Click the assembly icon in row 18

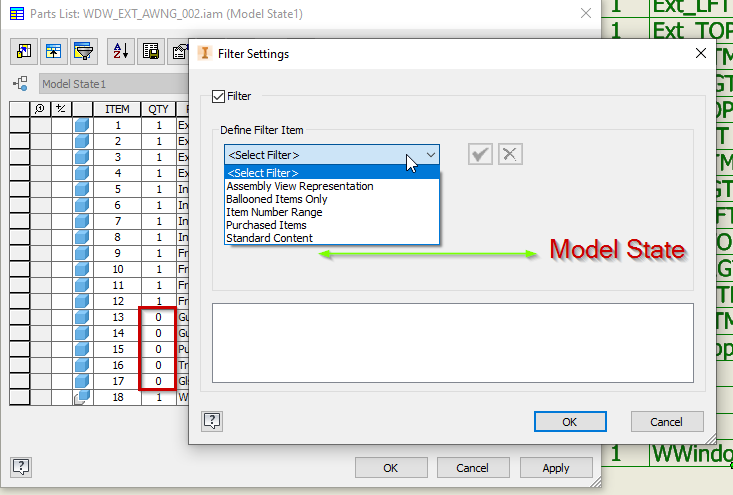click(x=82, y=397)
